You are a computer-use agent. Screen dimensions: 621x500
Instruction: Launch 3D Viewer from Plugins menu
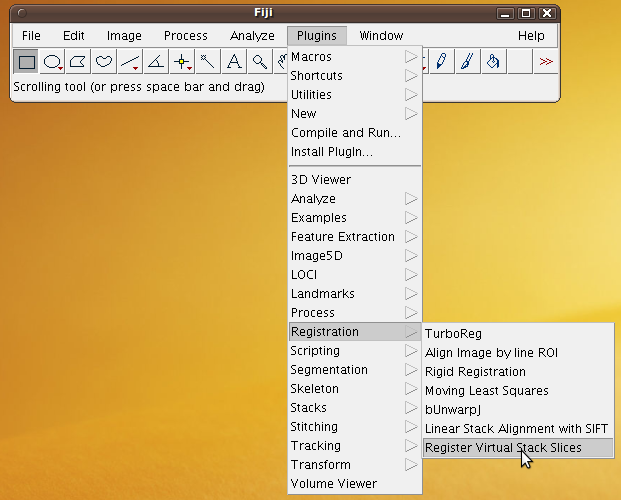354,179
